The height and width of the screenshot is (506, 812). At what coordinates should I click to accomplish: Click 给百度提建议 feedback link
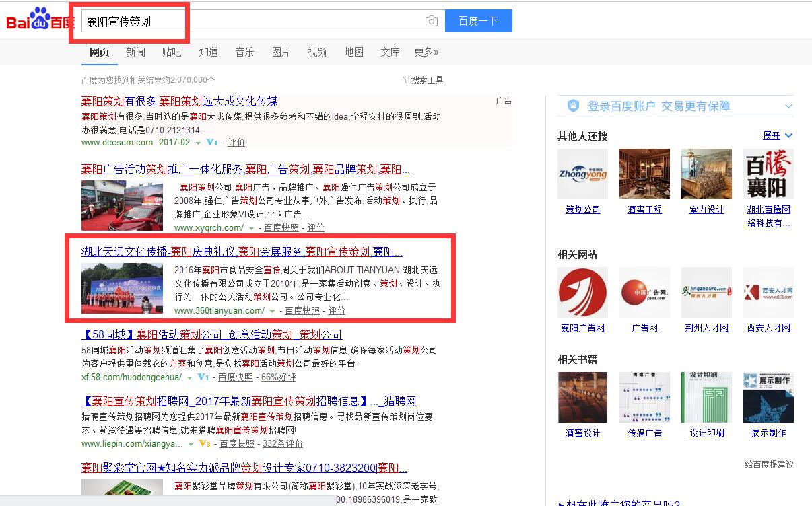769,464
